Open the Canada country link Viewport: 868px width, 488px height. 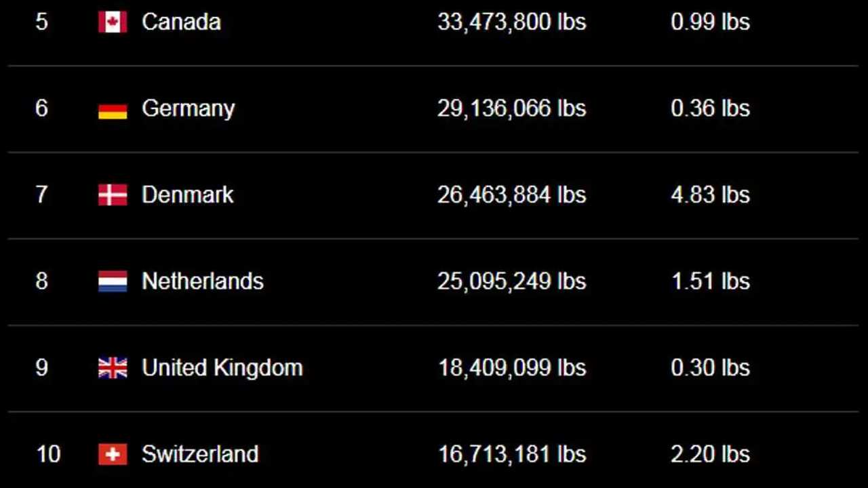coord(181,22)
